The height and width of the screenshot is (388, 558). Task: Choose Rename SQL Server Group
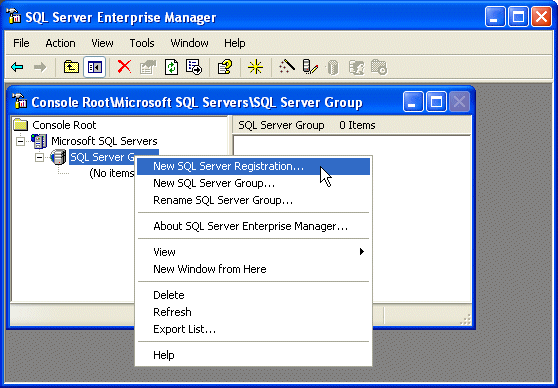(253, 200)
